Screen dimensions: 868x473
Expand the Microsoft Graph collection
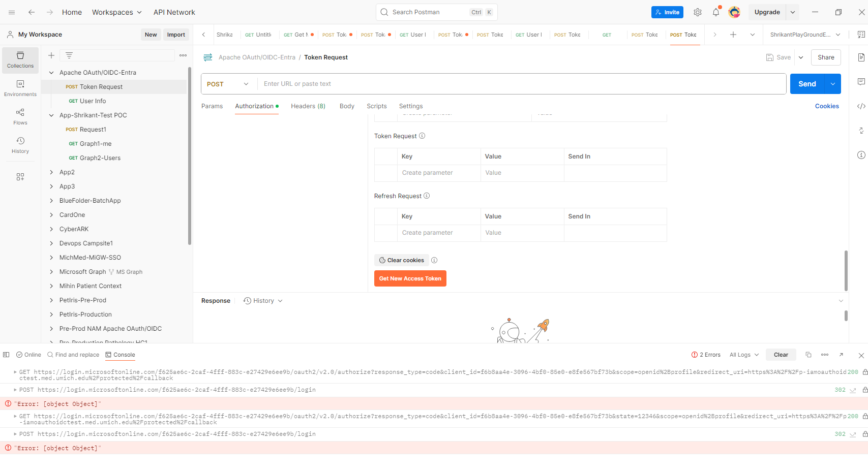click(x=51, y=272)
